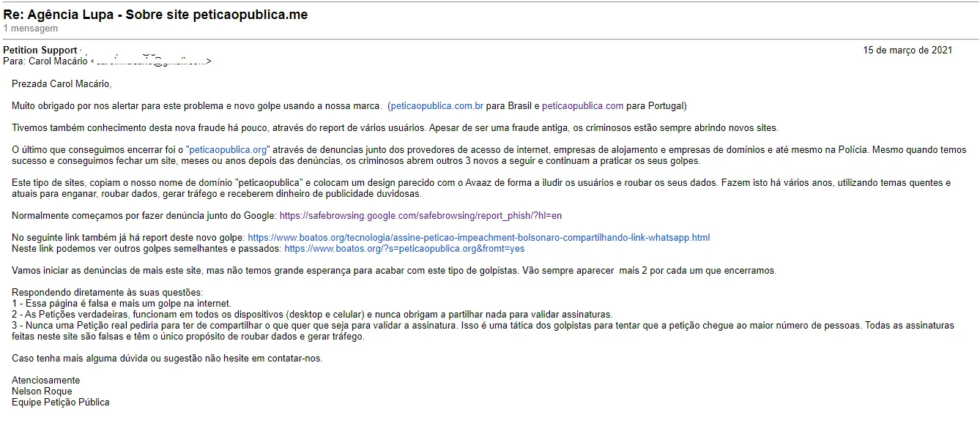Click the signature name 'Nelson Roque'
Screen dimensions: 980x423
click(42, 392)
